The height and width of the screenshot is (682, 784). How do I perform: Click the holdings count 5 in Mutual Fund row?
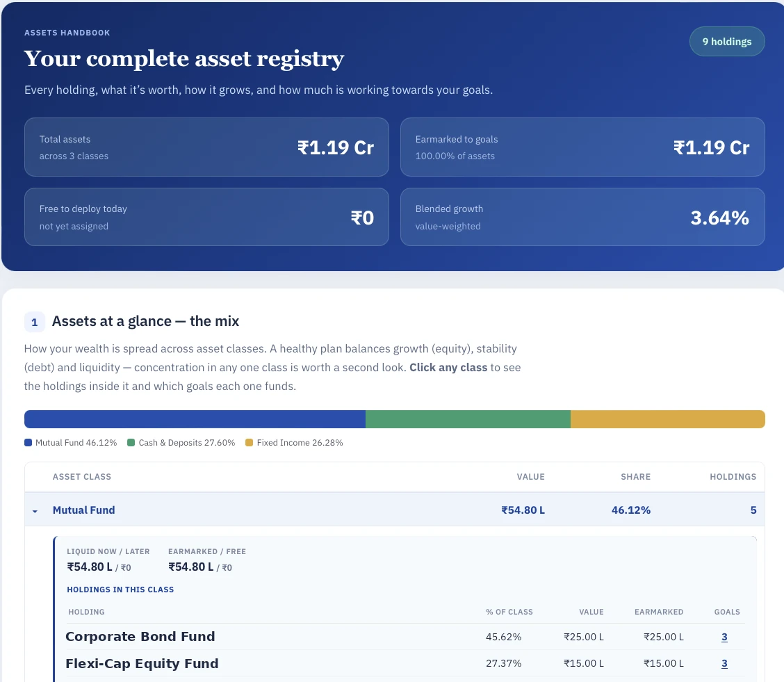753,510
